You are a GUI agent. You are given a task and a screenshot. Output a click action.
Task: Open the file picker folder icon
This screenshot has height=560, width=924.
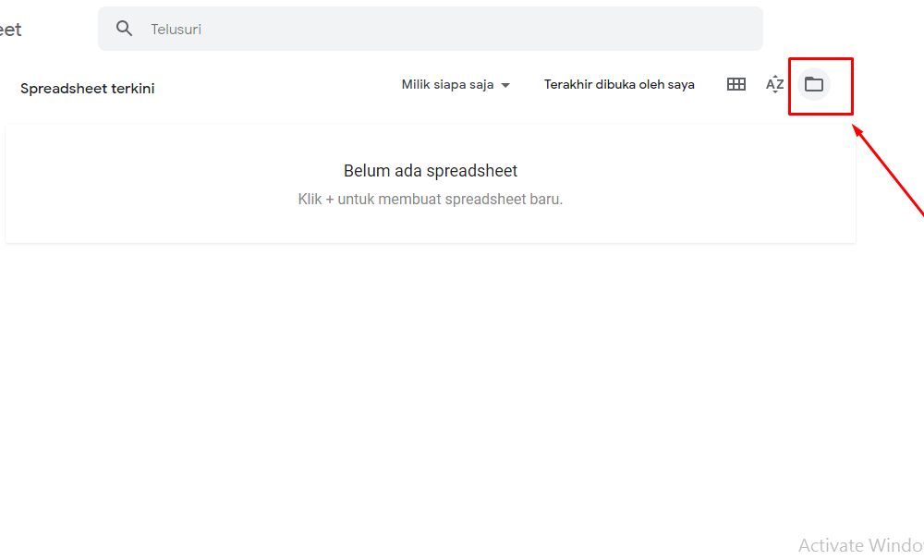pos(814,84)
